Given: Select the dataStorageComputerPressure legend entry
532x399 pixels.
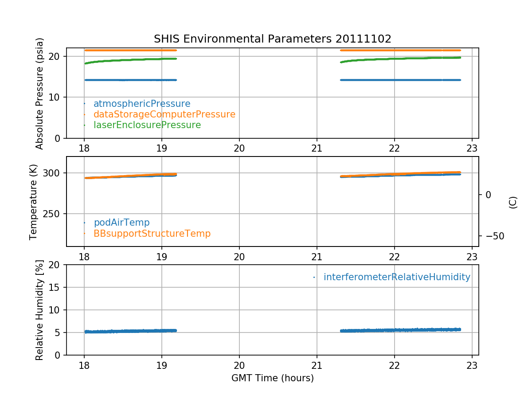Looking at the screenshot, I should (164, 114).
